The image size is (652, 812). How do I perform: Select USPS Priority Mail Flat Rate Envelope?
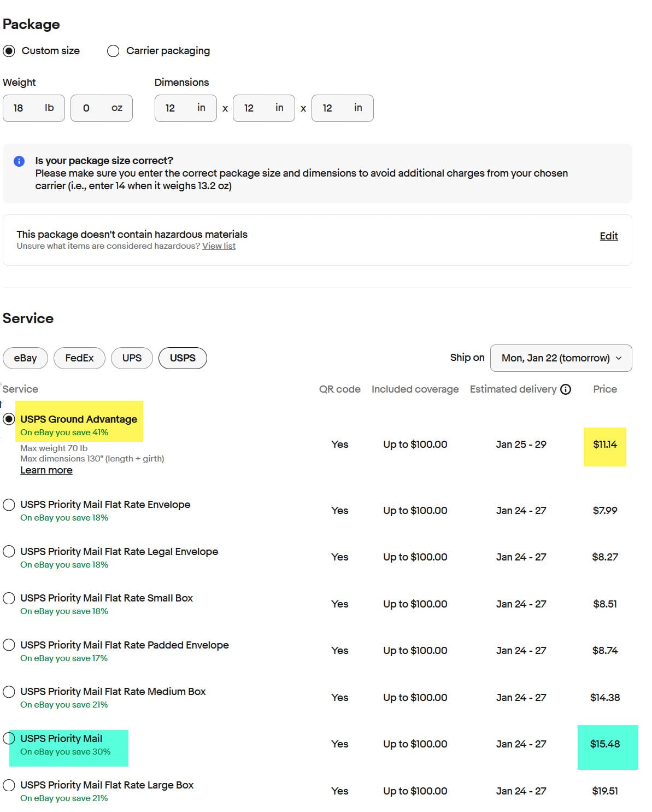point(9,505)
